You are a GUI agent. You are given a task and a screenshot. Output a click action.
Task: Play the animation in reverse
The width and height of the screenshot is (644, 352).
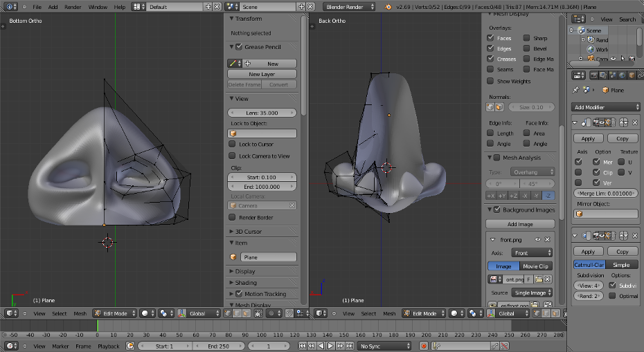pyautogui.click(x=321, y=346)
